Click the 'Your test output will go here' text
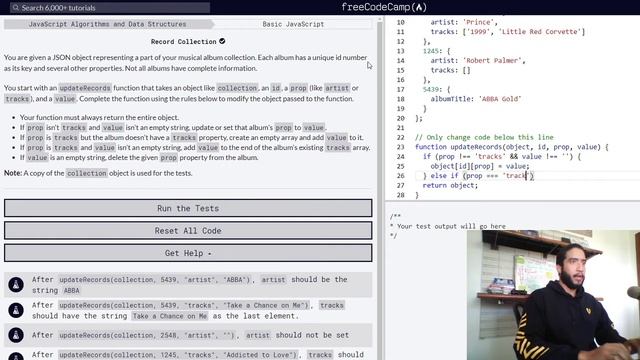The width and height of the screenshot is (640, 360). [x=451, y=226]
